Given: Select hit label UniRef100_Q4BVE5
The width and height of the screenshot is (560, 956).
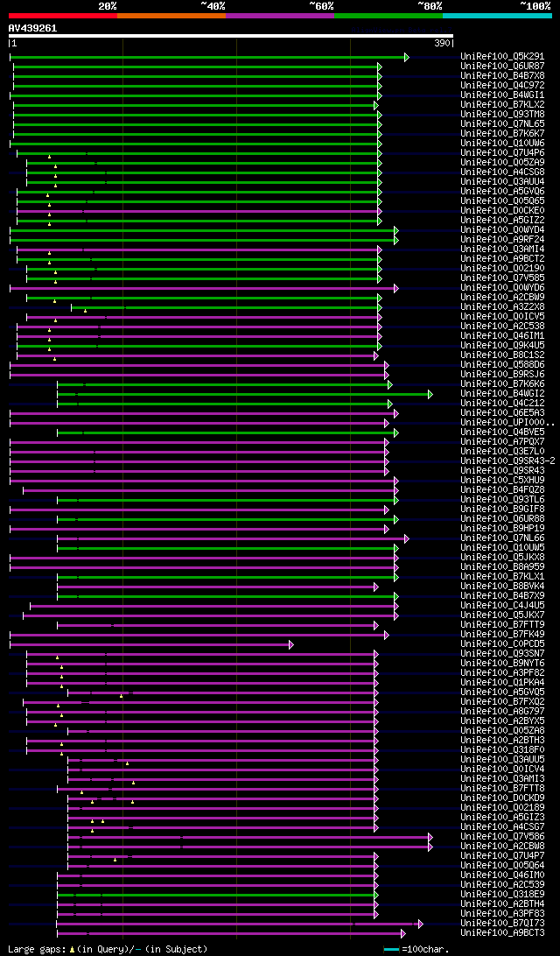Looking at the screenshot, I should (503, 432).
